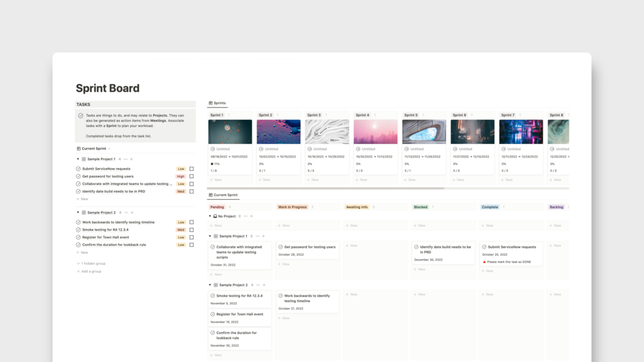This screenshot has height=362, width=644.
Task: Click Sprint 5 Untitled page icon
Action: (x=407, y=149)
